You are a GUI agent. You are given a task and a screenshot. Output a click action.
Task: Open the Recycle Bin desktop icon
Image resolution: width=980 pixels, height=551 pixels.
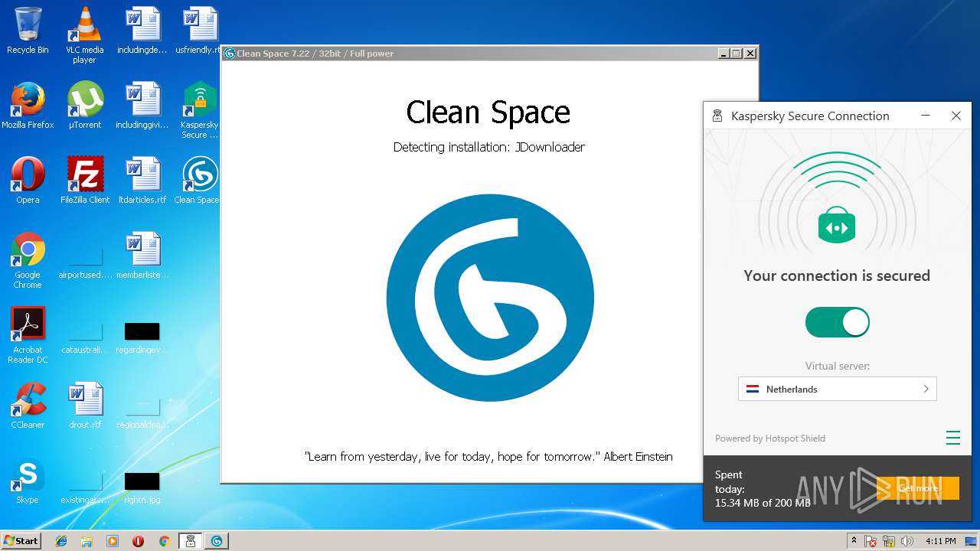[28, 31]
